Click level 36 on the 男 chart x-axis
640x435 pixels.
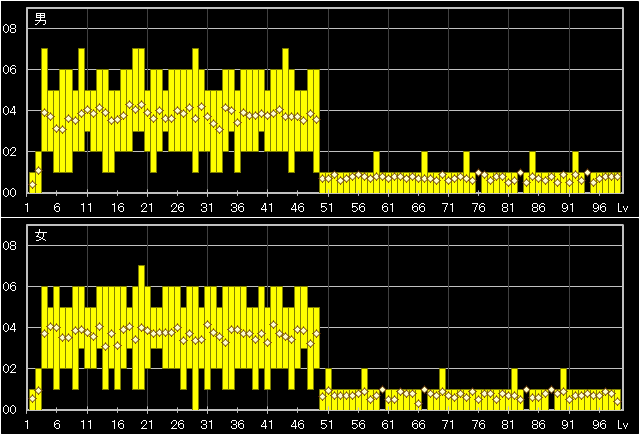pos(237,208)
